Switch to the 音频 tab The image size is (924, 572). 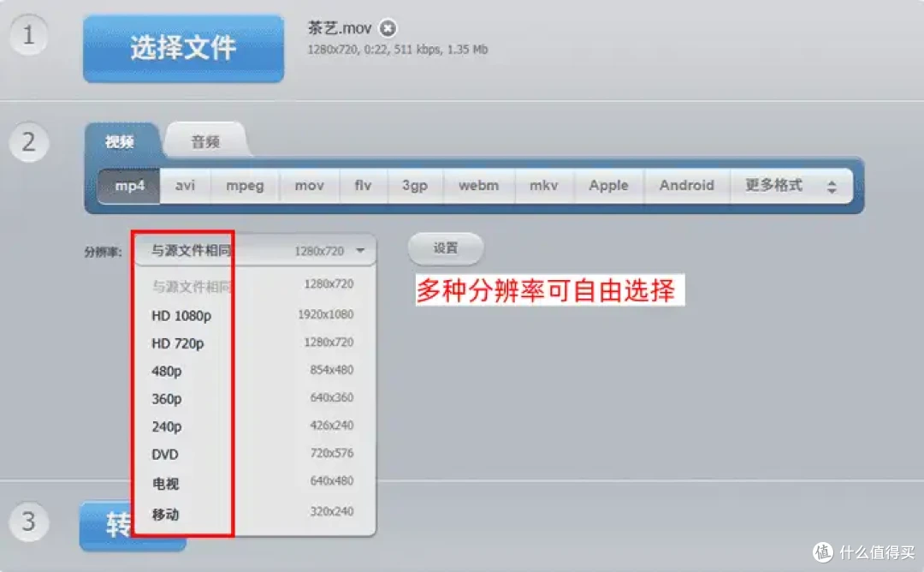205,141
